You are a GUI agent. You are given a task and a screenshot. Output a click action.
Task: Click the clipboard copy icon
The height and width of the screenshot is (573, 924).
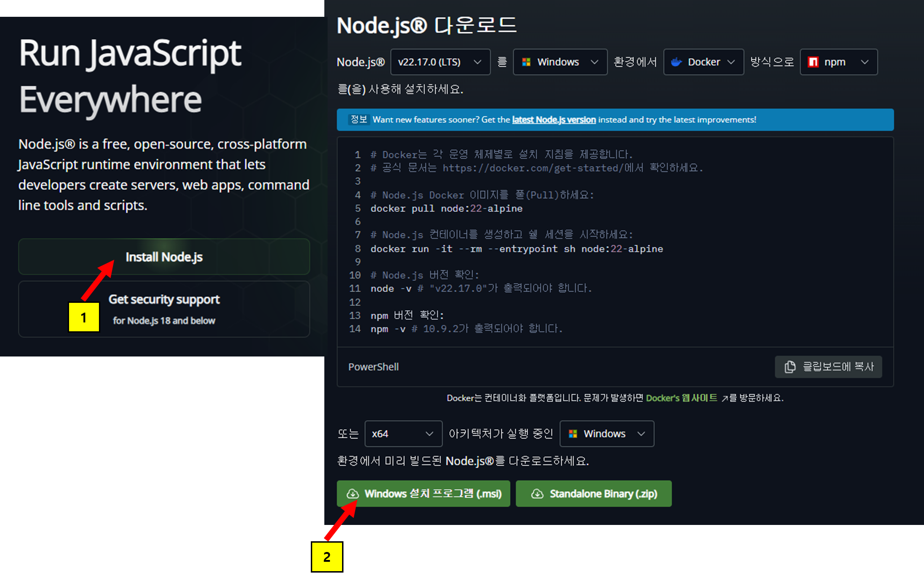790,367
